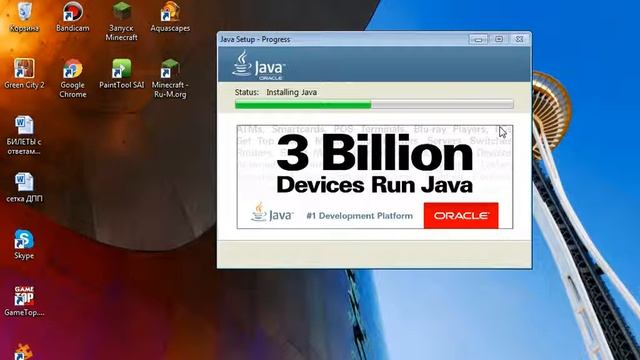Screen dimensions: 640x360
Task: Select the Green City 2 shortcut
Action: (24, 73)
